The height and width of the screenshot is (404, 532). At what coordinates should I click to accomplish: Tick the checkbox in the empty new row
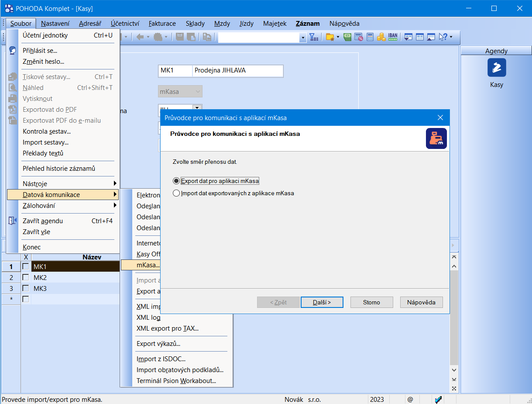click(x=26, y=299)
